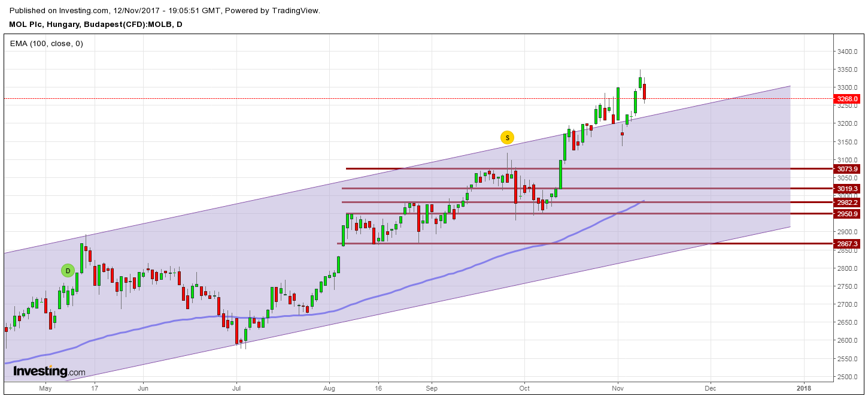Click the Nov label on time axis
Image resolution: width=868 pixels, height=396 pixels.
[x=618, y=388]
